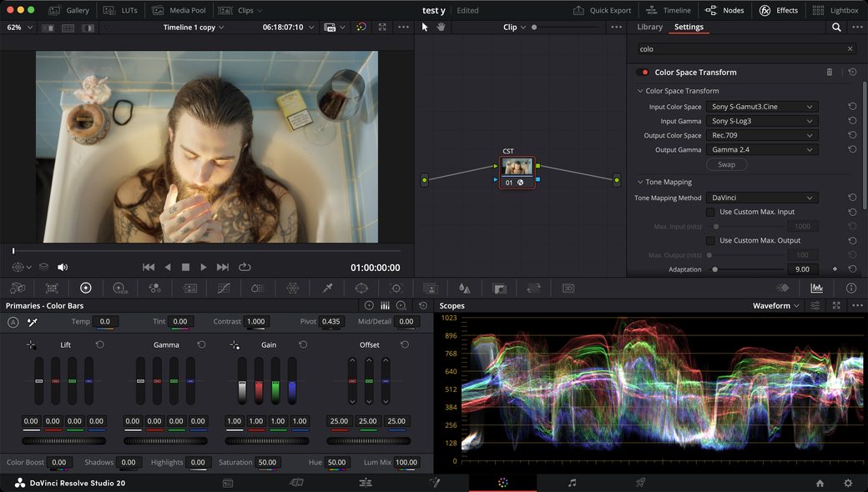Image resolution: width=868 pixels, height=492 pixels.
Task: Toggle bypass color grades icon
Action: 361,27
